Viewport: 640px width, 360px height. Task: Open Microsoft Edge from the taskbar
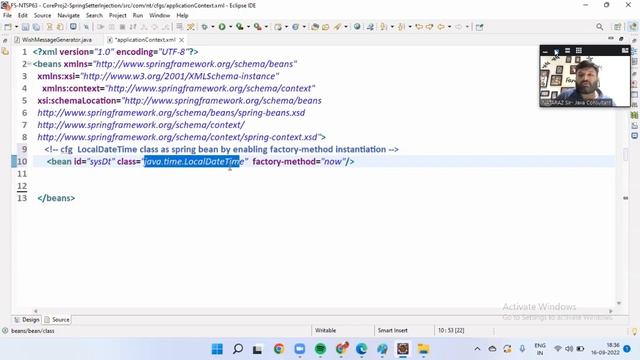[362, 349]
